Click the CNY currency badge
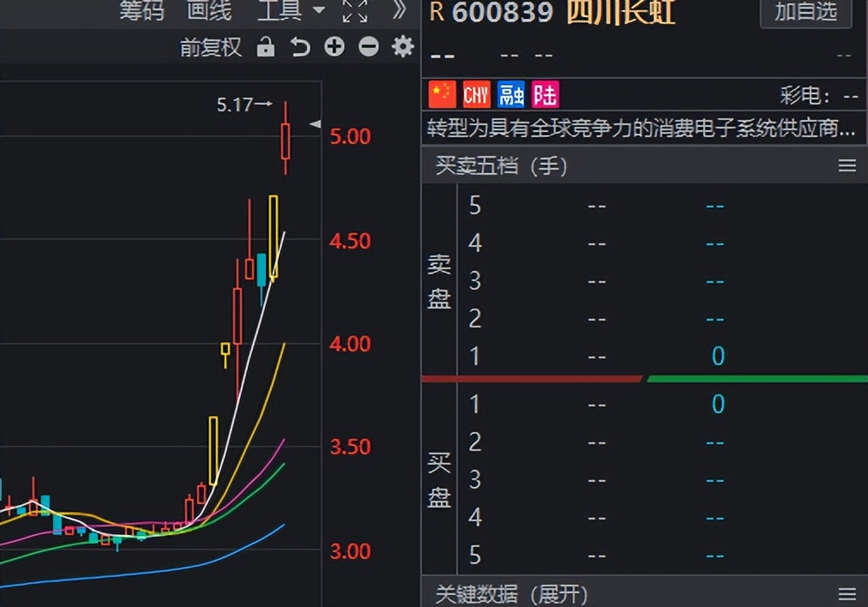Image resolution: width=868 pixels, height=607 pixels. tap(476, 94)
